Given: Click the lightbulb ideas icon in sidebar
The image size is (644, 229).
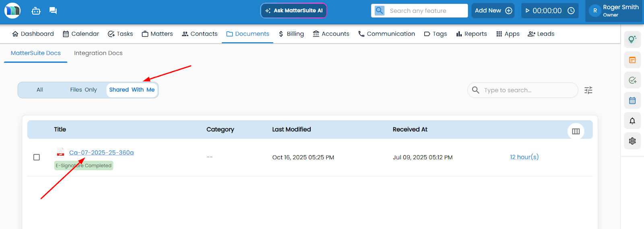Looking at the screenshot, I should pos(632,40).
